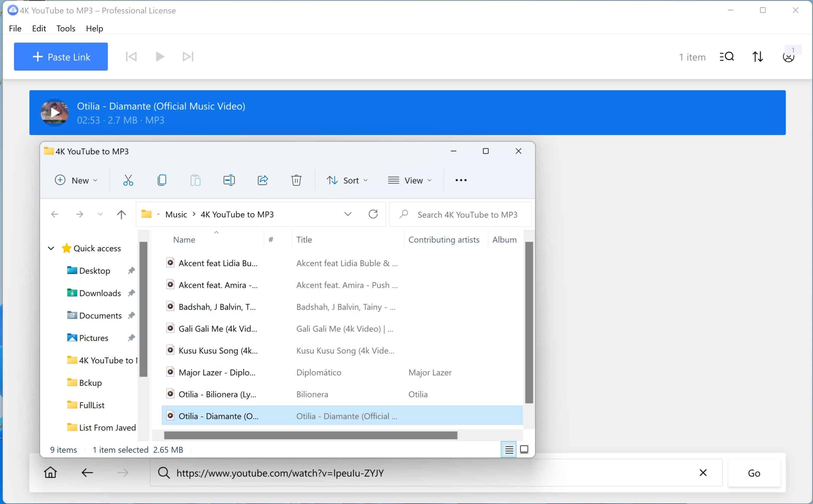This screenshot has width=813, height=504.
Task: Open Bckup folder in sidebar
Action: pos(90,383)
